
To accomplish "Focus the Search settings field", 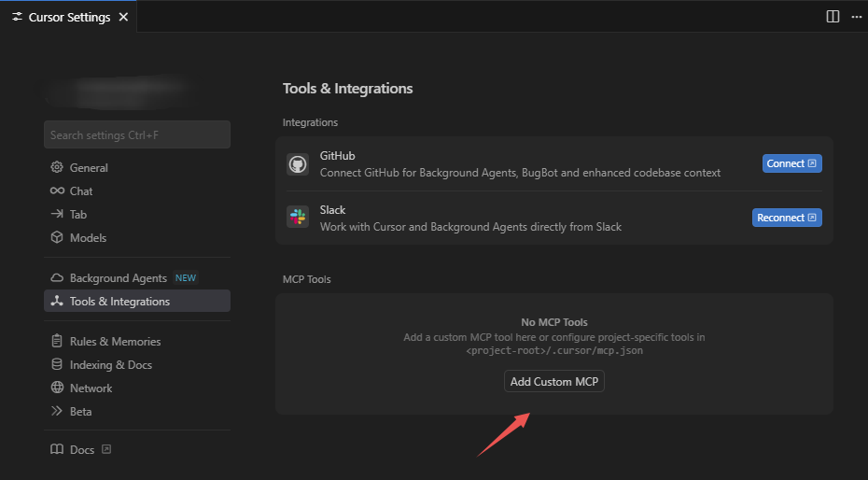I will pyautogui.click(x=136, y=134).
